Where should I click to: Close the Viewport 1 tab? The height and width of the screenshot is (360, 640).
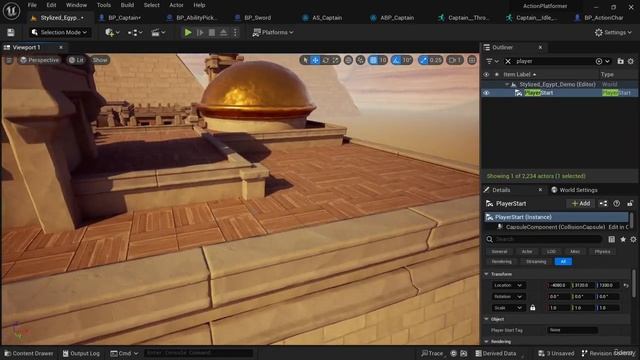tap(61, 47)
